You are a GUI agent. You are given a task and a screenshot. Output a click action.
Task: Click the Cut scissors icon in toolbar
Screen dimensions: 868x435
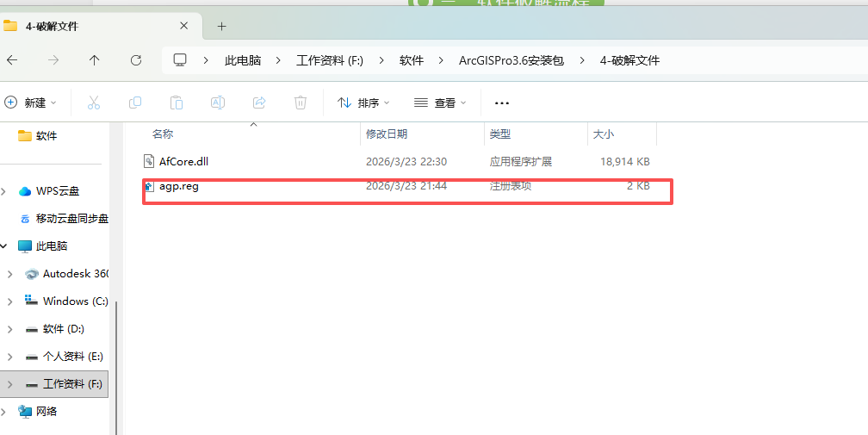(94, 103)
